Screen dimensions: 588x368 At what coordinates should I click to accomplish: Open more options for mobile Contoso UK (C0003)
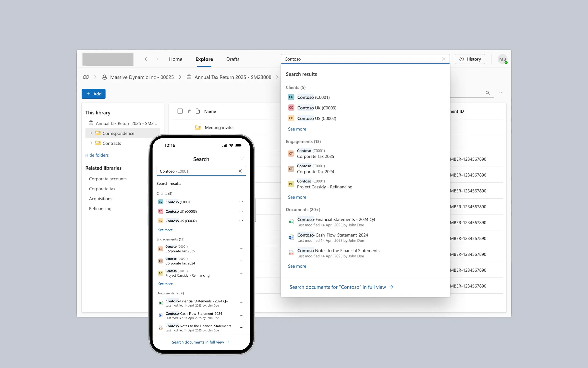(241, 211)
